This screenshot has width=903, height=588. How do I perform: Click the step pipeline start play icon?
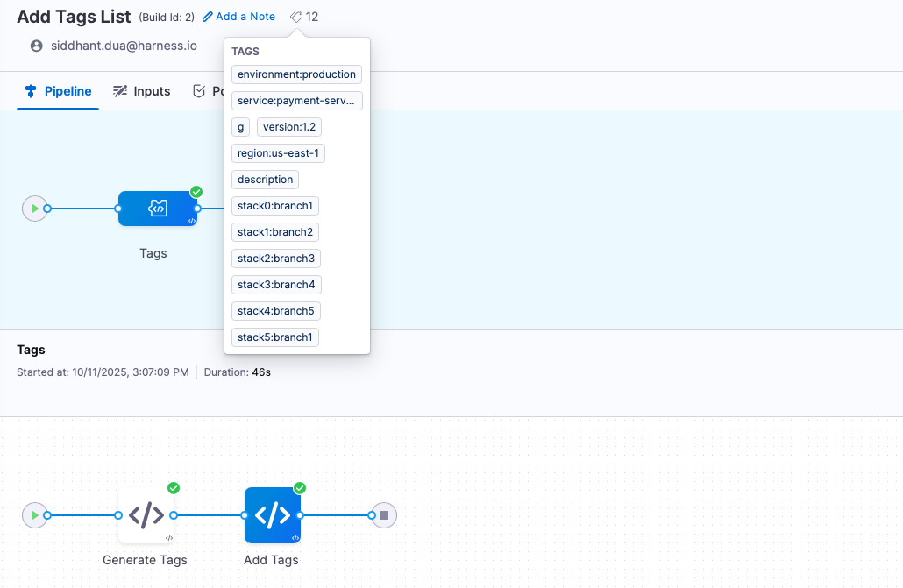tap(34, 515)
